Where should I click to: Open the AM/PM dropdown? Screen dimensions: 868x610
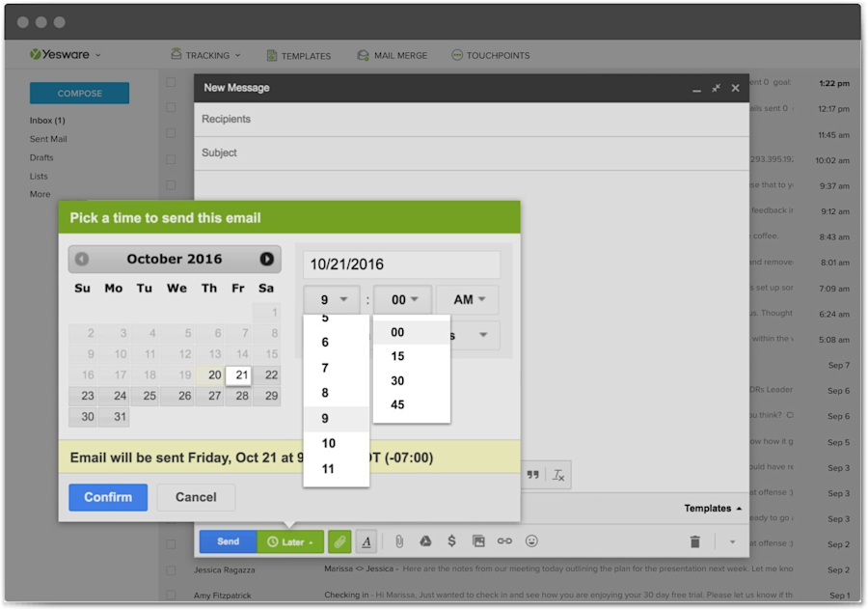[466, 299]
